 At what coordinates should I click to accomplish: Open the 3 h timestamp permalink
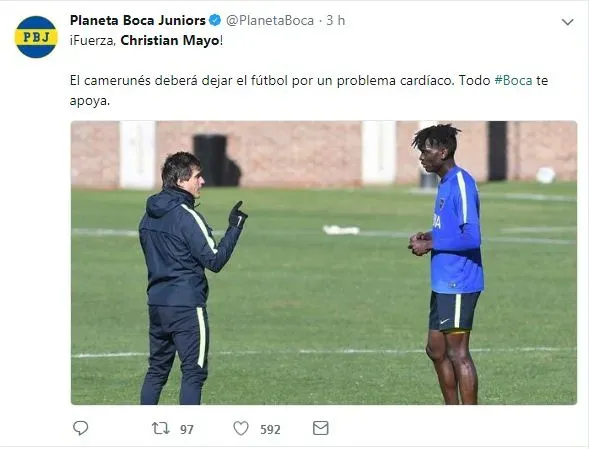pos(335,20)
